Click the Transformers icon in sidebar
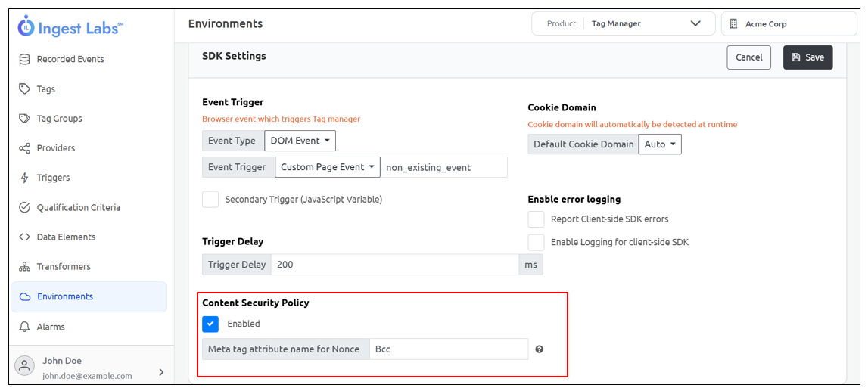The width and height of the screenshot is (868, 391). pyautogui.click(x=25, y=267)
